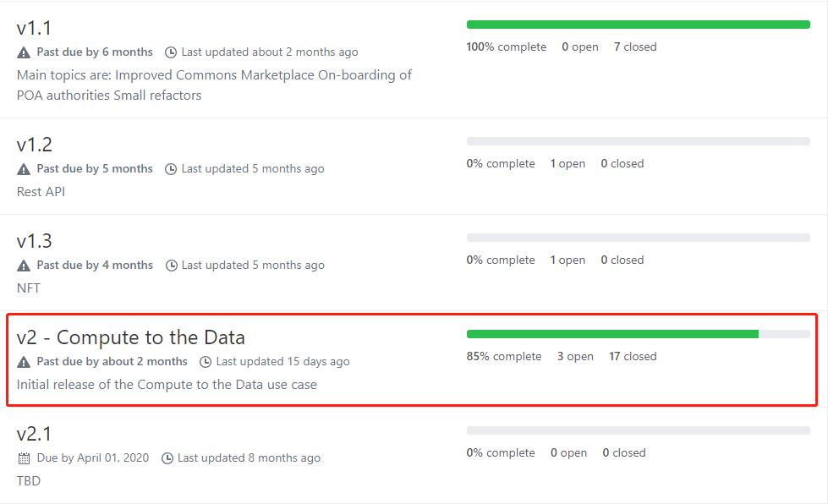Click the clock icon in the v1.2 row
The width and height of the screenshot is (828, 504).
171,169
